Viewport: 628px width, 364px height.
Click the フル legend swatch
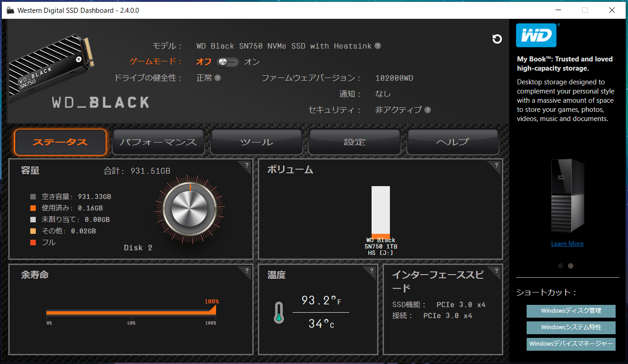33,243
